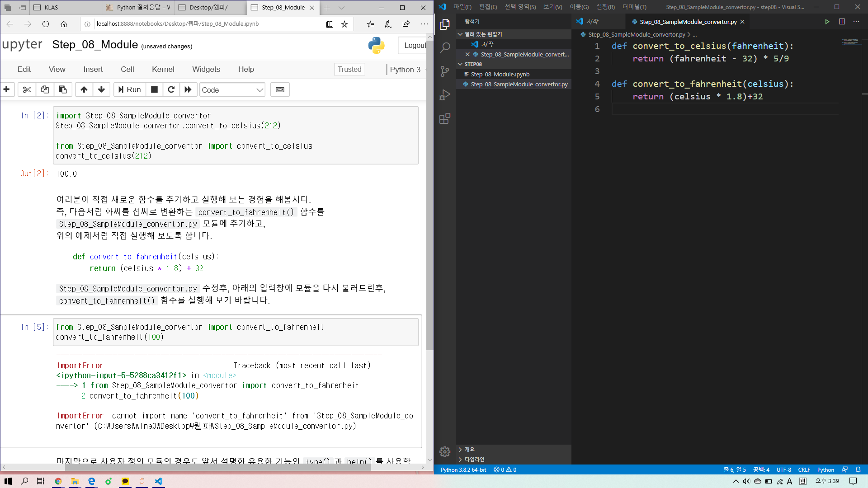Restart kernel and run all icon
868x488 pixels.
point(188,89)
